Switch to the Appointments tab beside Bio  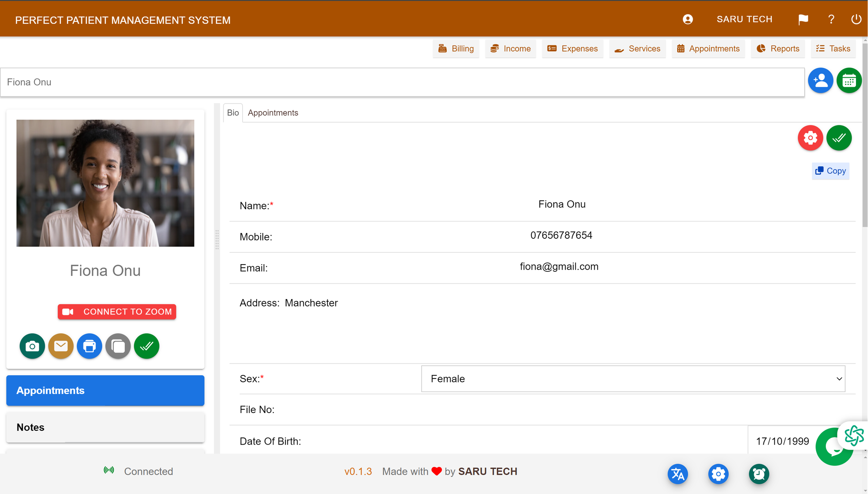coord(273,113)
